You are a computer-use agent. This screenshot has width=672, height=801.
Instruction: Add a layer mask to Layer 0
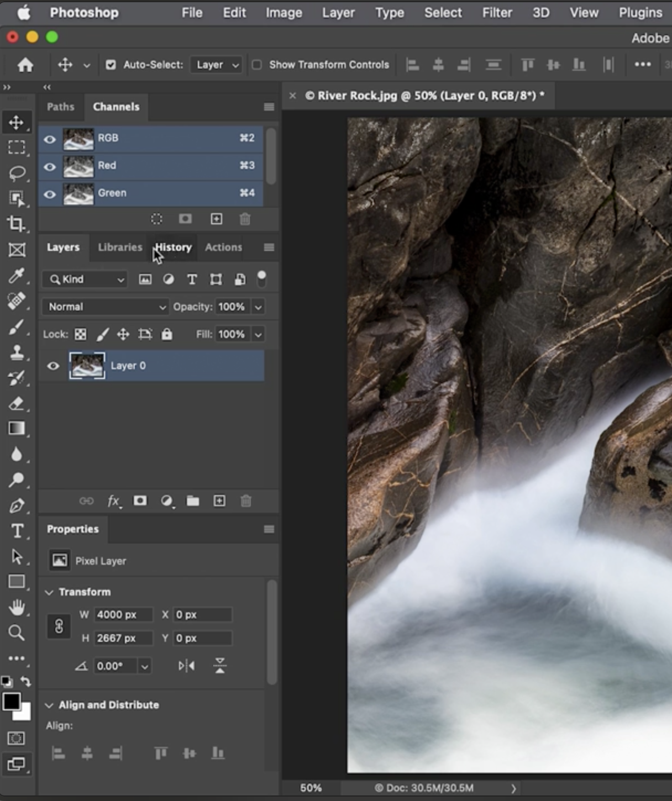140,501
